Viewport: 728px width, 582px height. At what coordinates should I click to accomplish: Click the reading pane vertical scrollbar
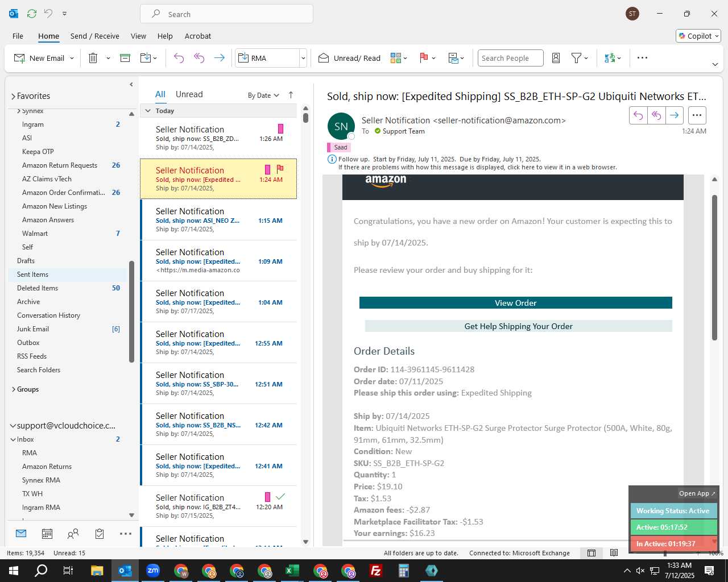[x=714, y=267]
